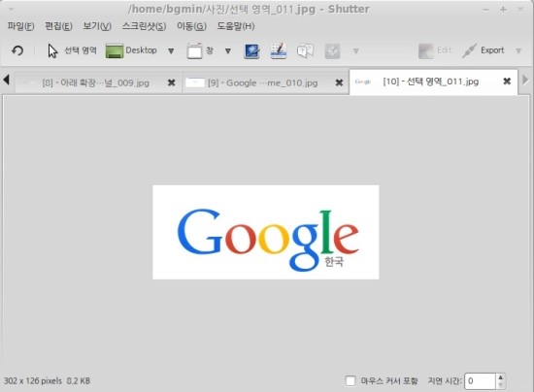Image resolution: width=534 pixels, height=392 pixels.
Task: Close the [10] 선택 영역_011.jpg tab
Action: 507,82
